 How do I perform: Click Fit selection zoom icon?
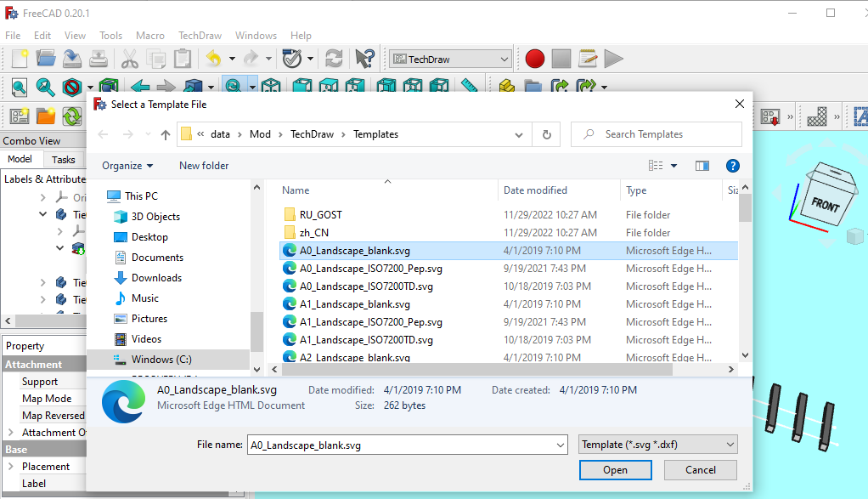click(x=45, y=87)
